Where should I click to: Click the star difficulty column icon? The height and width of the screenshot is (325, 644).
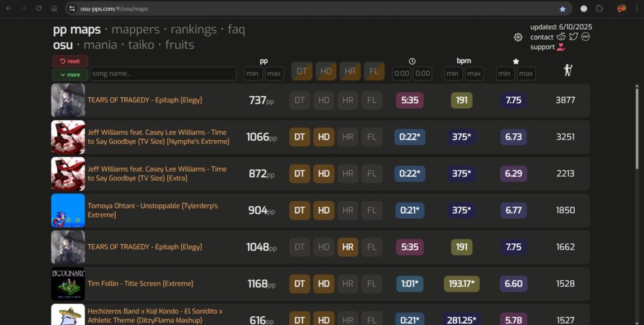(x=516, y=61)
